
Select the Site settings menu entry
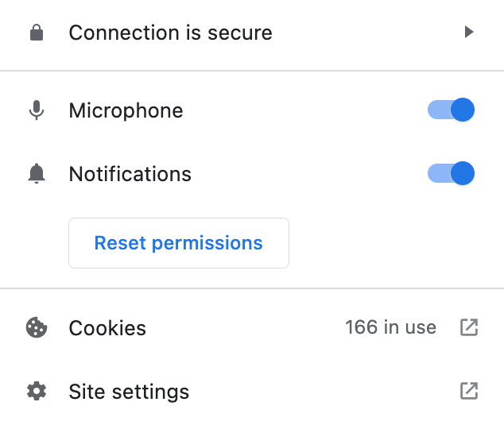click(252, 391)
